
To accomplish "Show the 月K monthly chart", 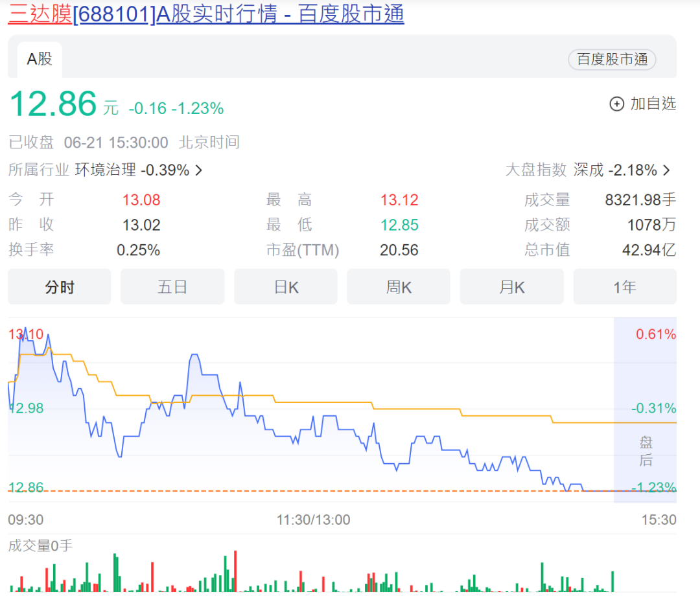I will point(512,287).
